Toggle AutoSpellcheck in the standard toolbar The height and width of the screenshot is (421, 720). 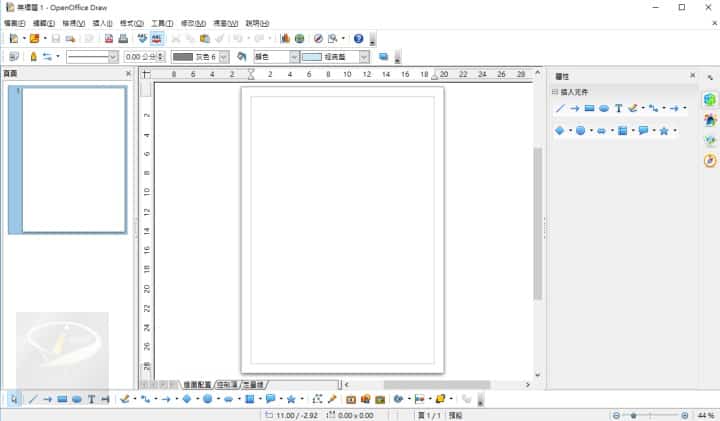[157, 39]
